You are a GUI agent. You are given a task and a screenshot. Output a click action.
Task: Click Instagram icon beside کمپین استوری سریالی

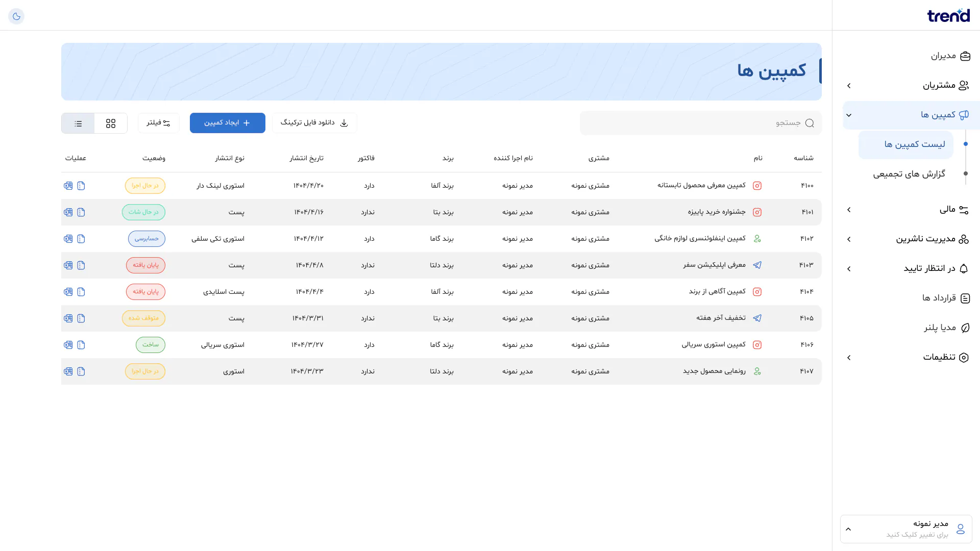click(x=757, y=345)
